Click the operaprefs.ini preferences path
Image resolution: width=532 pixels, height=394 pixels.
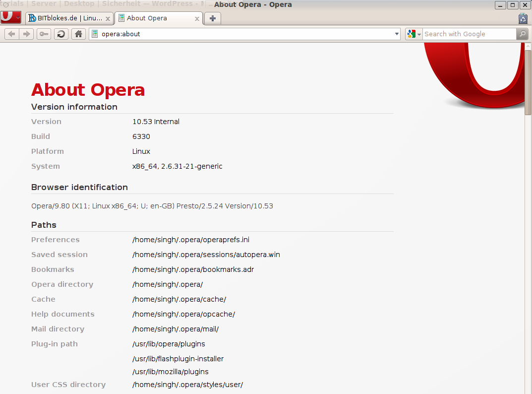point(191,240)
